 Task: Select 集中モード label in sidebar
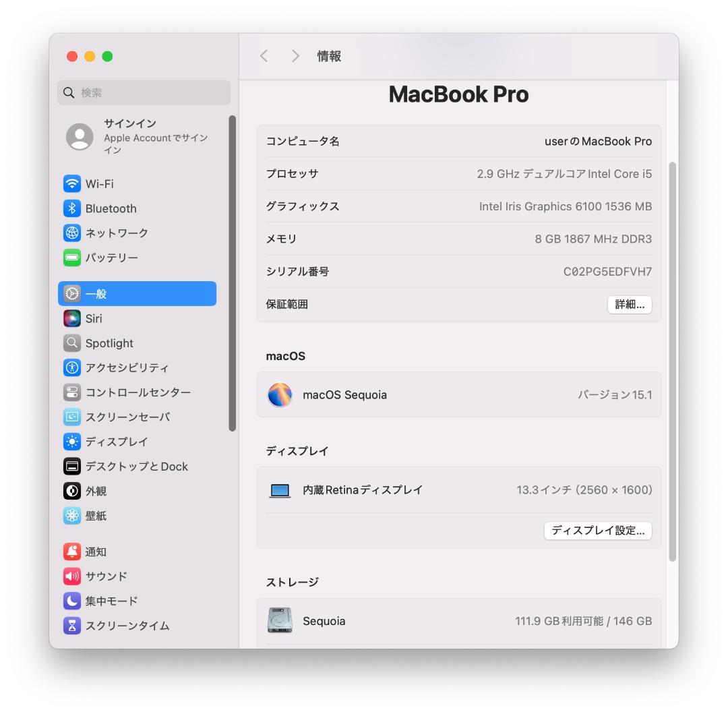[x=111, y=601]
